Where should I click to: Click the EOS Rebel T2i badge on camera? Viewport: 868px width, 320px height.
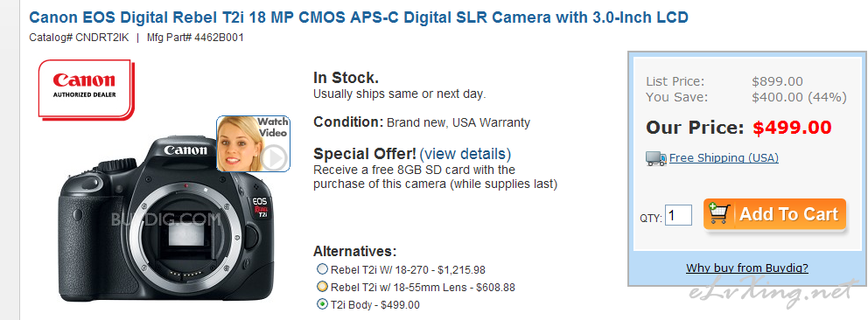click(x=260, y=208)
